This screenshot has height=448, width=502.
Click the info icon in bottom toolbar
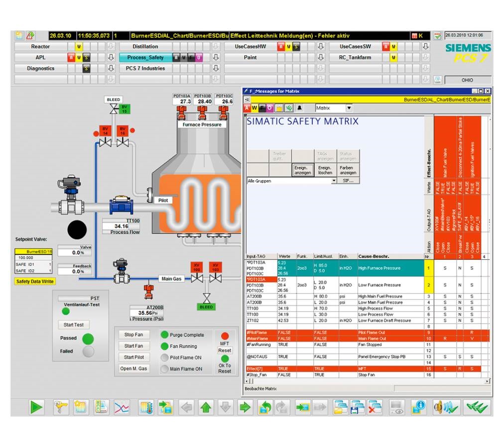pos(418,407)
